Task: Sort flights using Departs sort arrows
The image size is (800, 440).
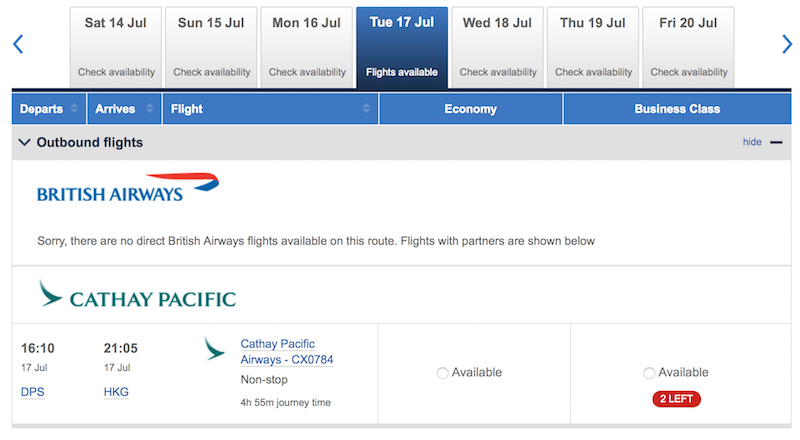Action: point(74,108)
